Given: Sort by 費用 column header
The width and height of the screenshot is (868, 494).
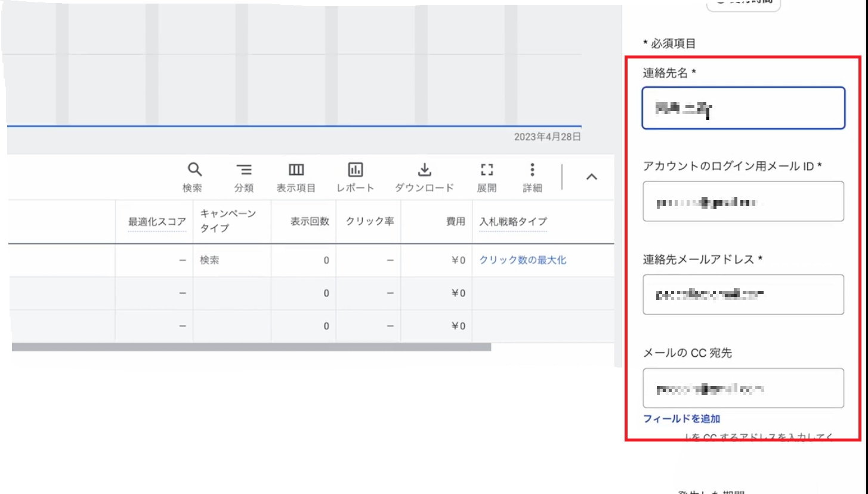Looking at the screenshot, I should pos(456,221).
